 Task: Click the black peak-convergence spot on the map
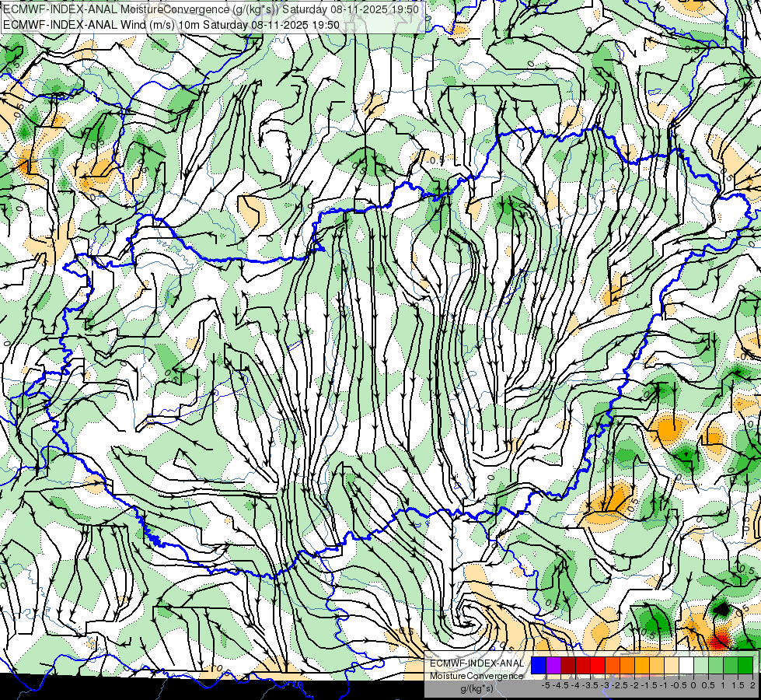[722, 609]
